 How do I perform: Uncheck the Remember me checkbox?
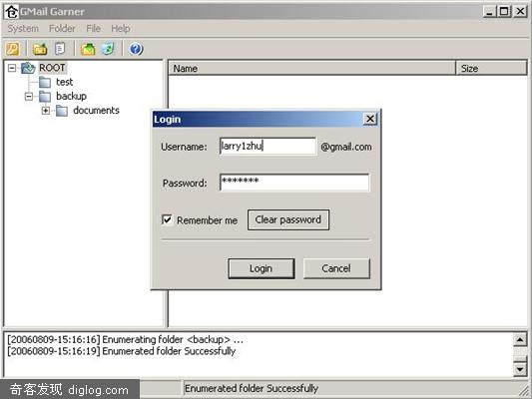pos(167,219)
